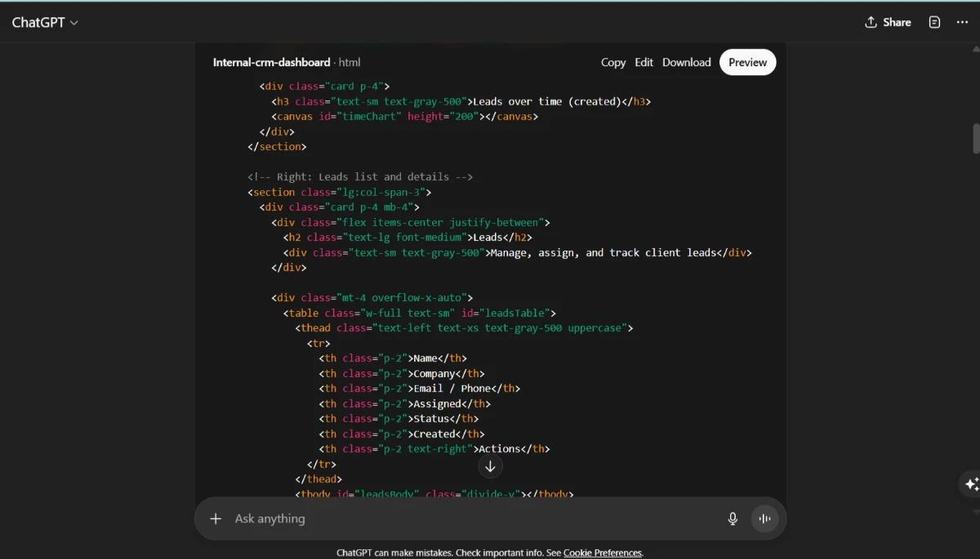Open the notes panel icon beside Share
This screenshot has height=559, width=980.
pyautogui.click(x=935, y=22)
